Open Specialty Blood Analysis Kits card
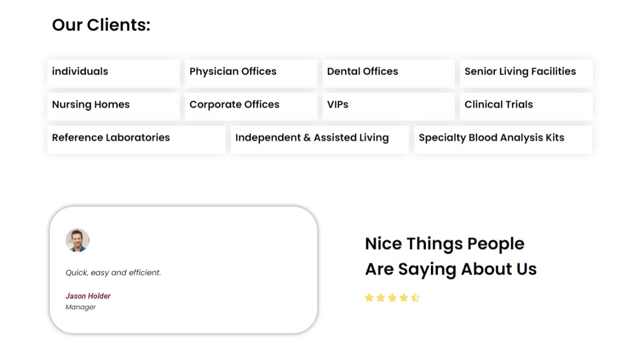 503,138
